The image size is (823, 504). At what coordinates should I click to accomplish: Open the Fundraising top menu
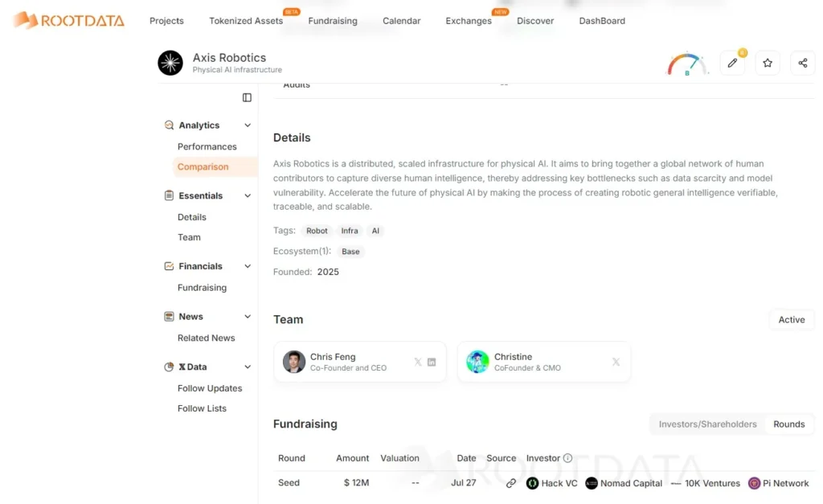(333, 21)
